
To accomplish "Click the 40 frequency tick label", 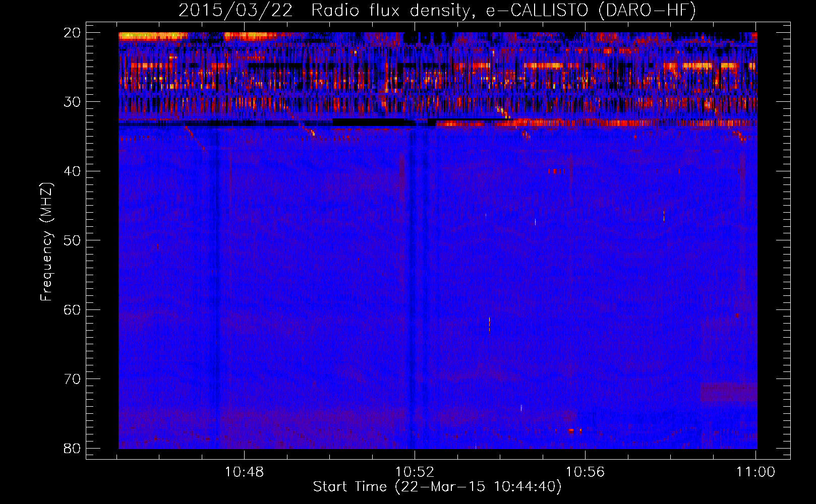I will coord(72,171).
